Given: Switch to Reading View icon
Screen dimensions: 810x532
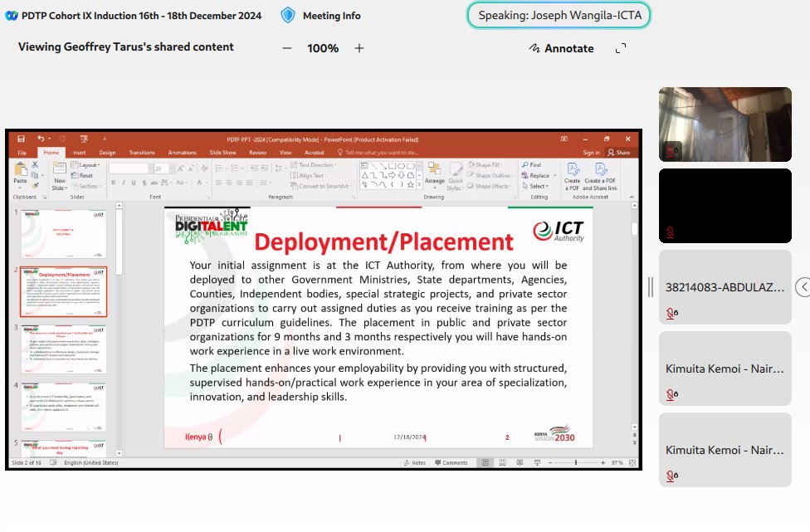Looking at the screenshot, I should point(520,463).
